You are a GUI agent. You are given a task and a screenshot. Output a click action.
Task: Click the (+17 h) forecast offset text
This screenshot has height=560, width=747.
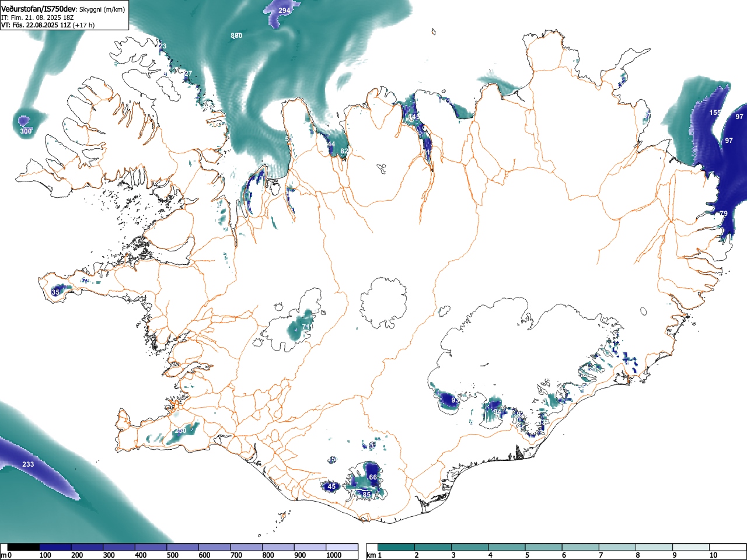click(x=84, y=25)
